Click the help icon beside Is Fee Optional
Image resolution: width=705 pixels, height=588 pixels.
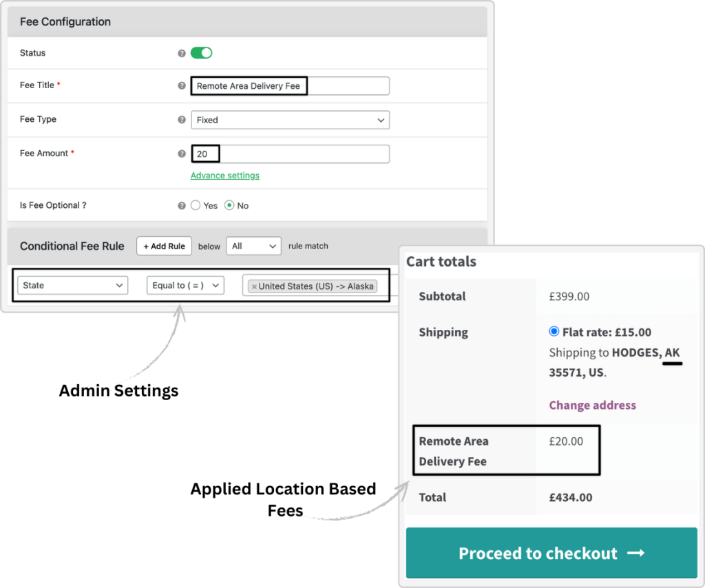[182, 205]
